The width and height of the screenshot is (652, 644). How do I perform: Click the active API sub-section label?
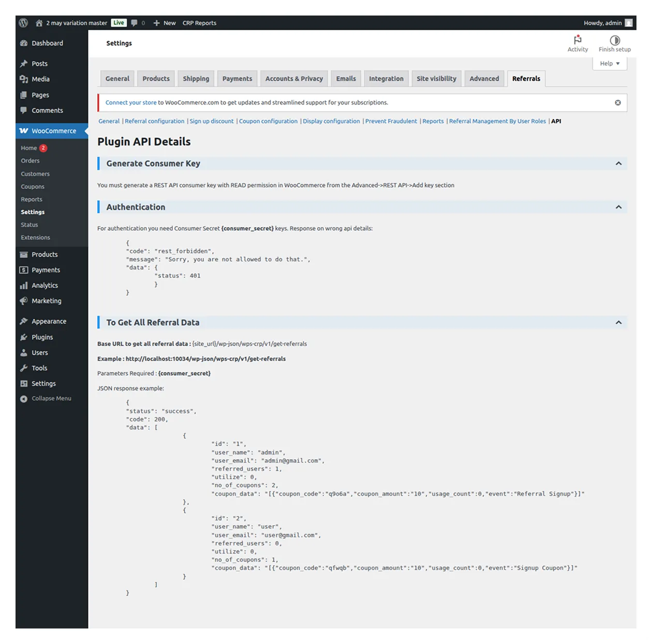556,121
